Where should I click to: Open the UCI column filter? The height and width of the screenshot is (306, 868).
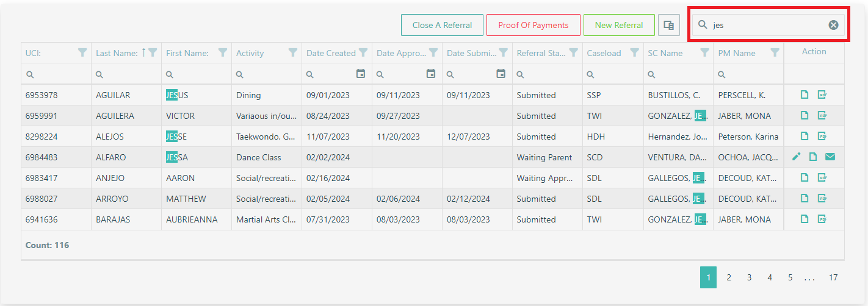pyautogui.click(x=82, y=53)
